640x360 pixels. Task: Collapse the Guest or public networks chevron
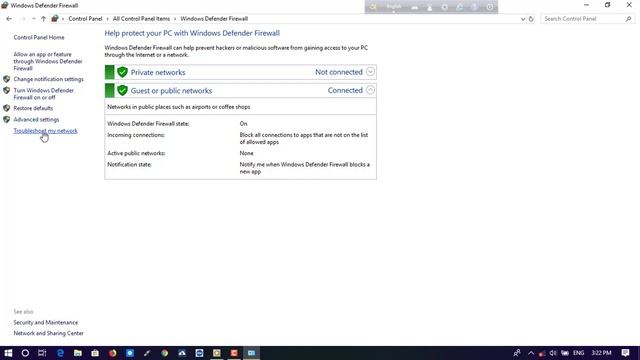point(370,90)
